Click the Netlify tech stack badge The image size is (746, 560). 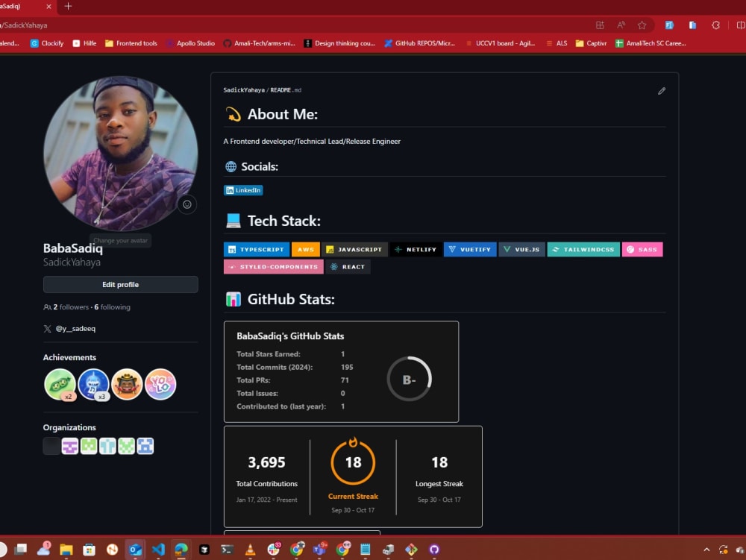(x=416, y=249)
